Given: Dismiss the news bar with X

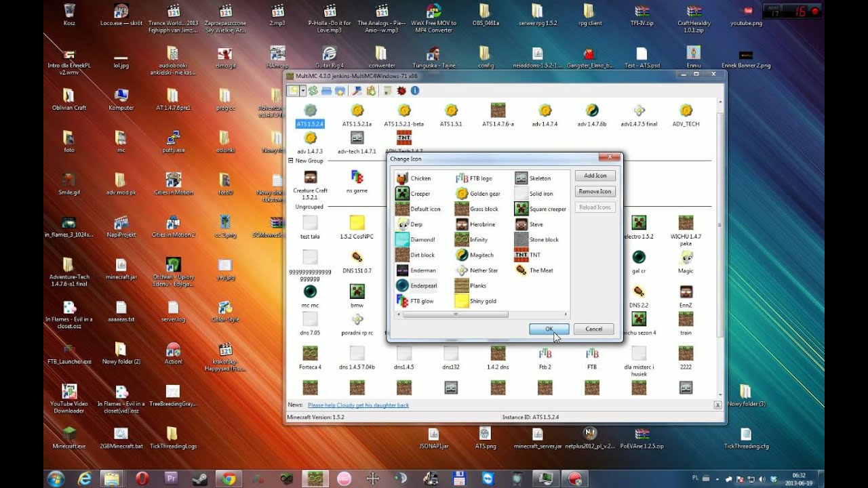Looking at the screenshot, I should (x=717, y=405).
